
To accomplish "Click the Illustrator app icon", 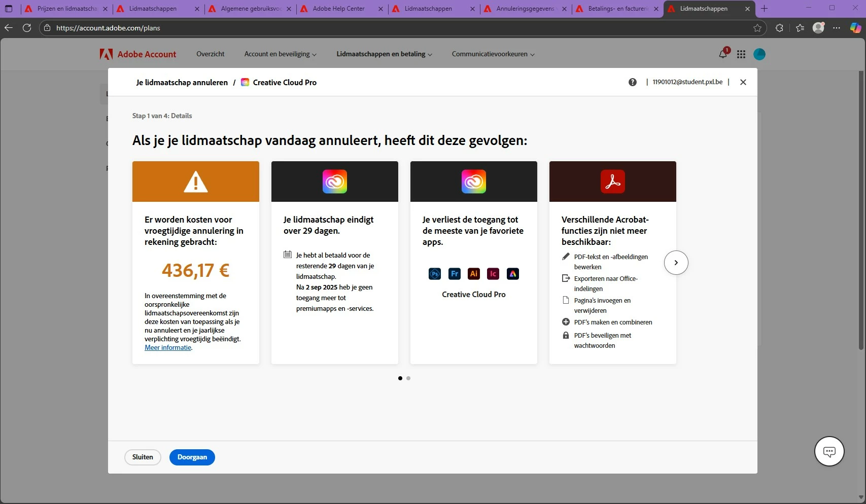I will [x=474, y=274].
